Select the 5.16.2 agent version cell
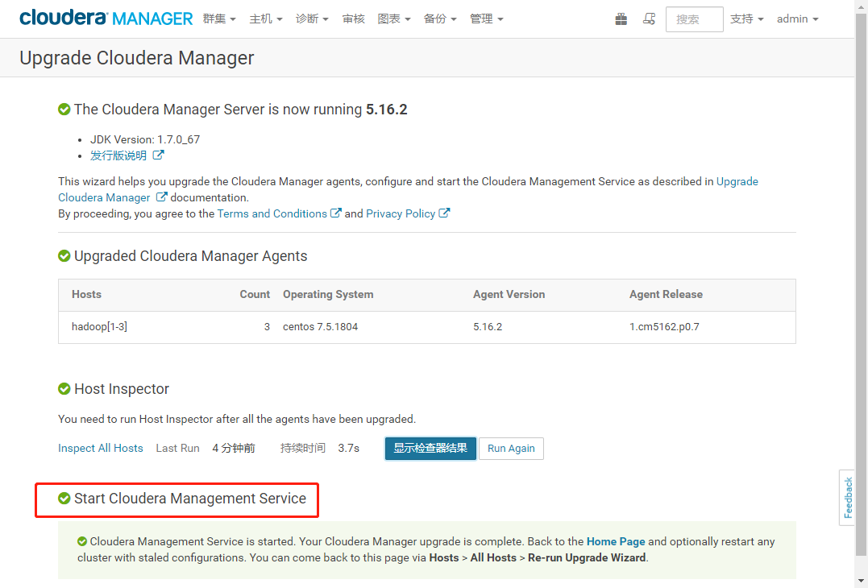 coord(488,327)
